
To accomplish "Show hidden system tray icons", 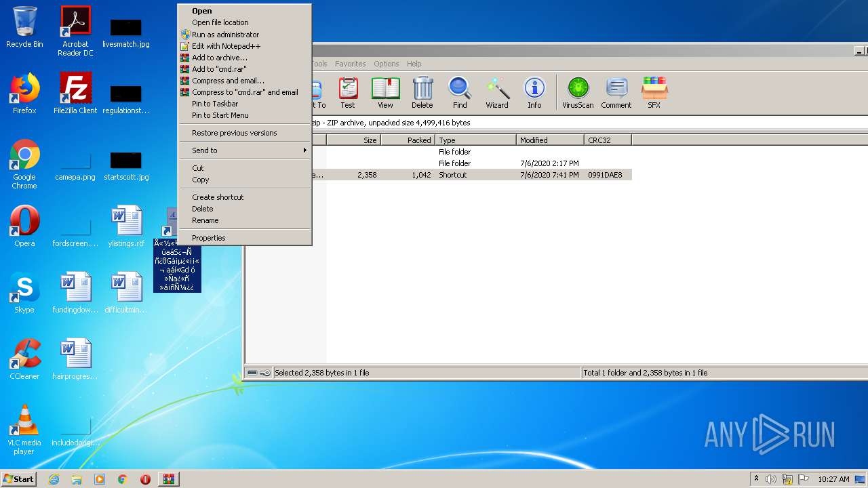I will click(x=756, y=479).
